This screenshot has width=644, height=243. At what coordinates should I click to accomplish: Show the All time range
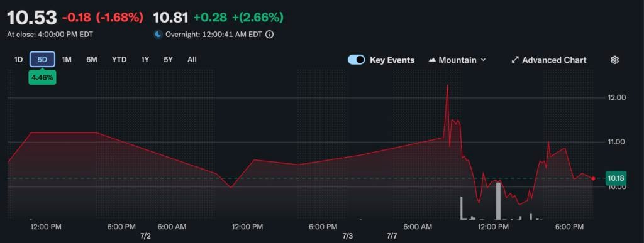[192, 60]
